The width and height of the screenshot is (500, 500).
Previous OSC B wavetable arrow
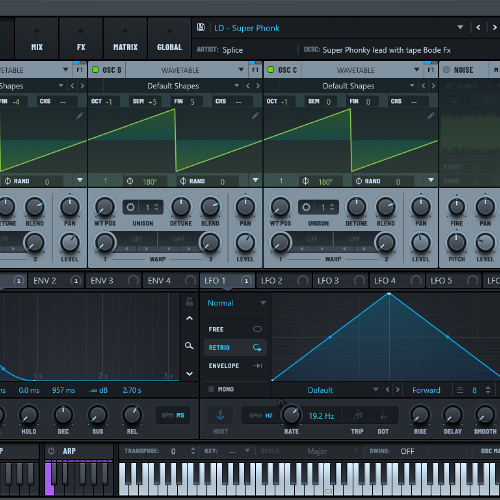(248, 86)
